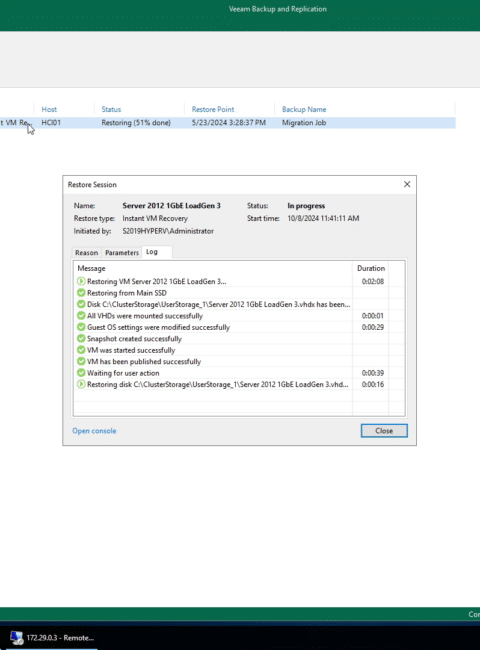Click in-progress icon beside Restoring VM Server 2012
480x650 pixels.
81,281
